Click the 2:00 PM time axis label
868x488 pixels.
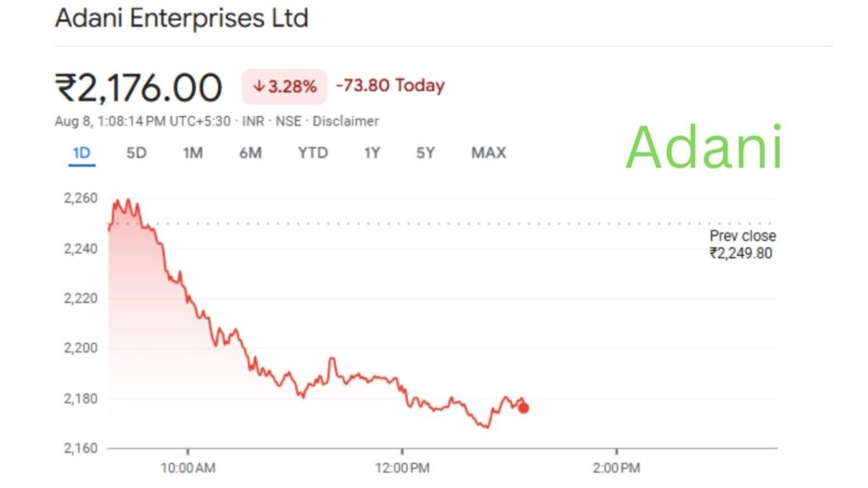pyautogui.click(x=616, y=468)
